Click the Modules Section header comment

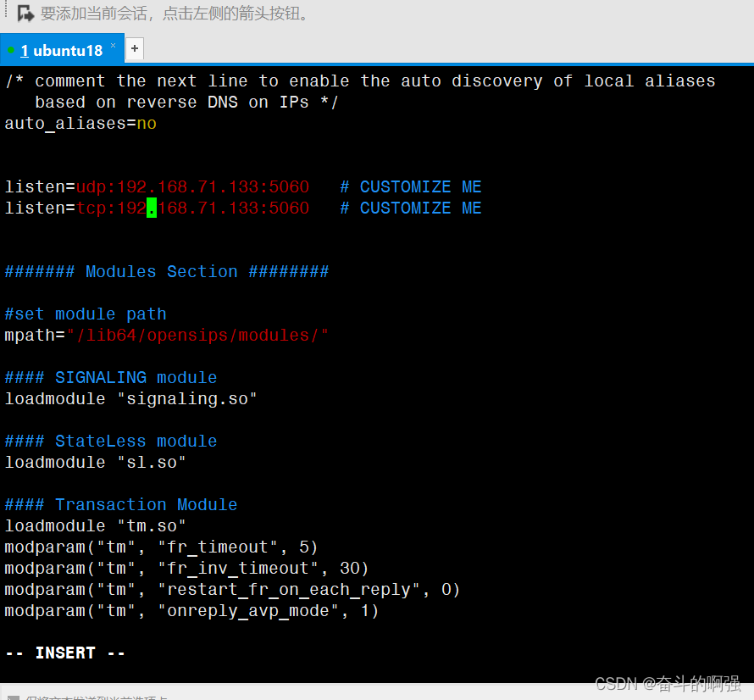[x=167, y=271]
